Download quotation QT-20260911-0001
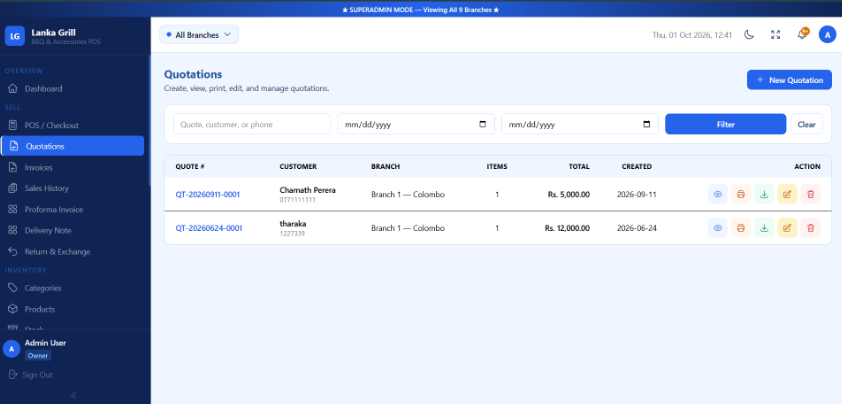 [x=764, y=194]
